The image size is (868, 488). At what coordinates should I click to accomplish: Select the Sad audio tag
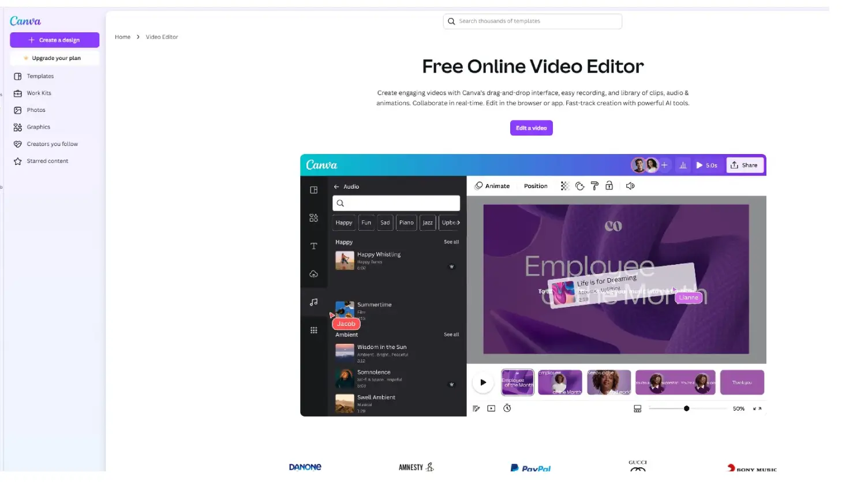pos(385,223)
